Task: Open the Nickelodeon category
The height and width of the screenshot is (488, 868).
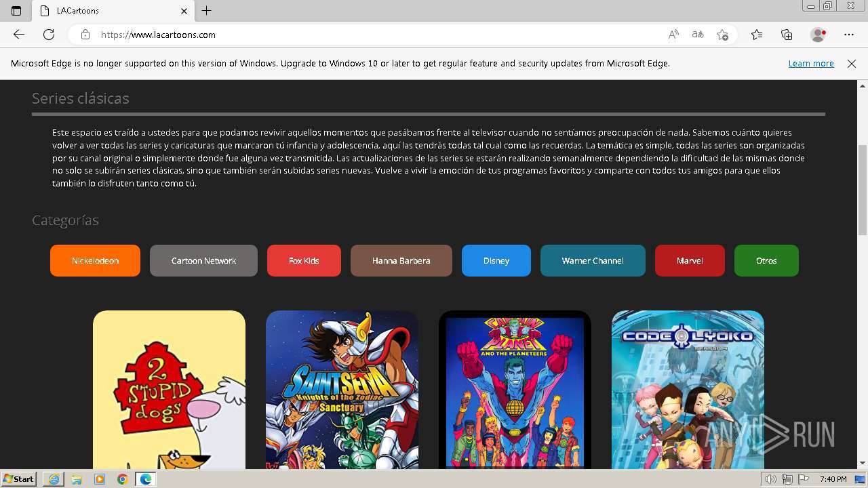Action: (x=95, y=260)
